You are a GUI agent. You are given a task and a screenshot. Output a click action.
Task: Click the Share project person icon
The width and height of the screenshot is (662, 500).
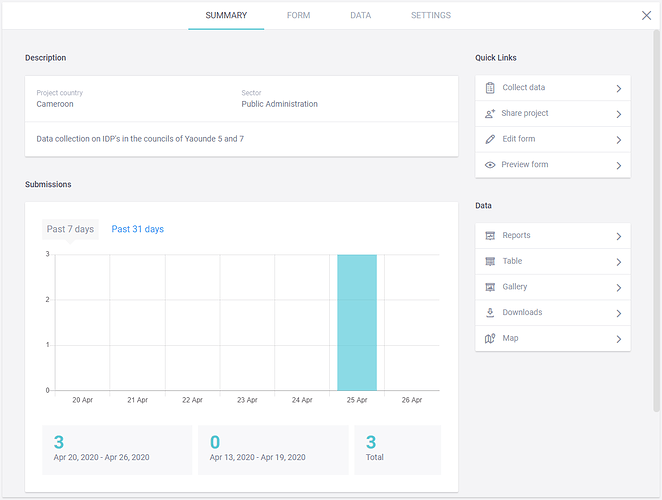[490, 114]
